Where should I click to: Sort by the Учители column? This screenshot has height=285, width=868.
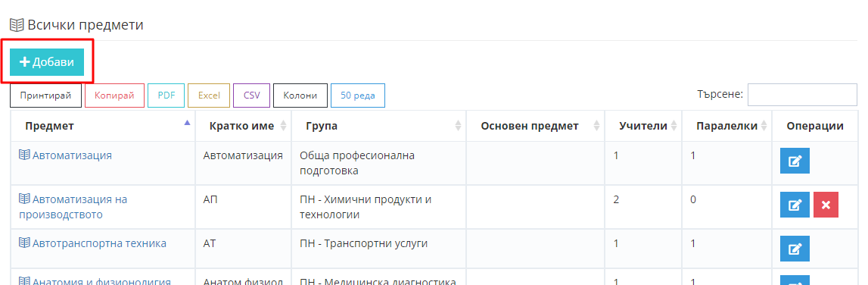643,126
